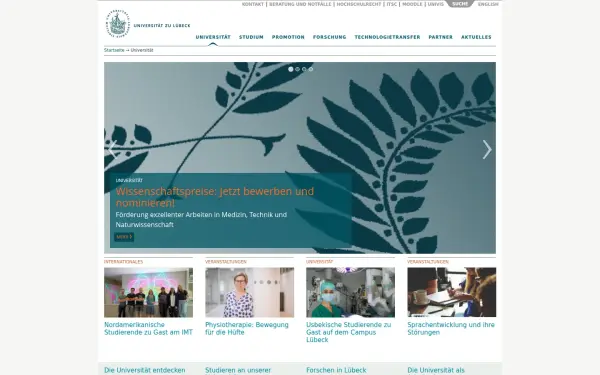Click the Universität label above surgeon image

coord(320,262)
